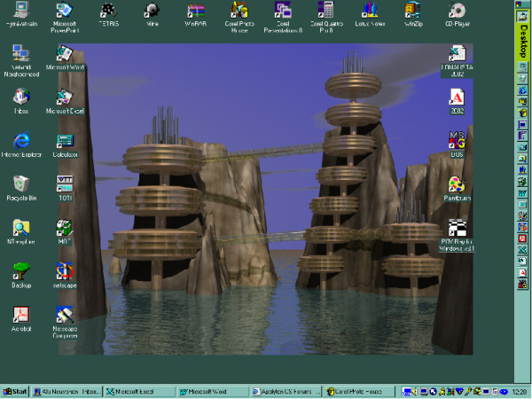The image size is (532, 399).
Task: Click Internet Explorer icon in the Desktop side toolbar
Action: (522, 90)
